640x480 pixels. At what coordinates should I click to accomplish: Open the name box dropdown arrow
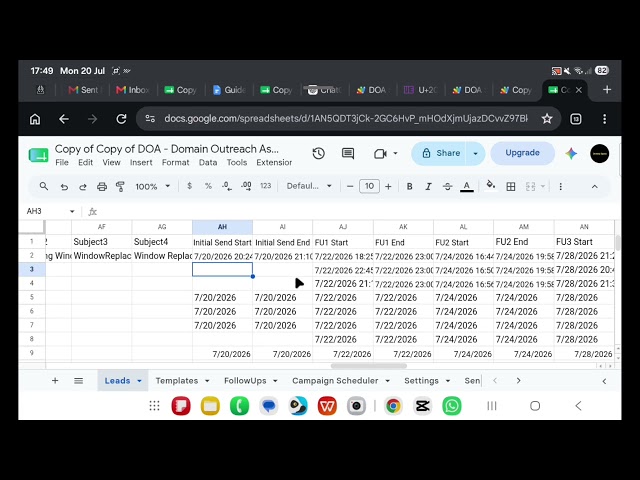click(x=72, y=211)
